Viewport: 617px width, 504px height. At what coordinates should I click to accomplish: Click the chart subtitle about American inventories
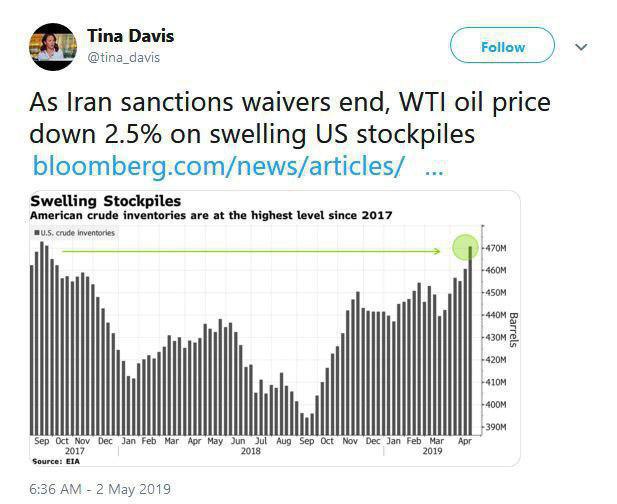point(210,215)
